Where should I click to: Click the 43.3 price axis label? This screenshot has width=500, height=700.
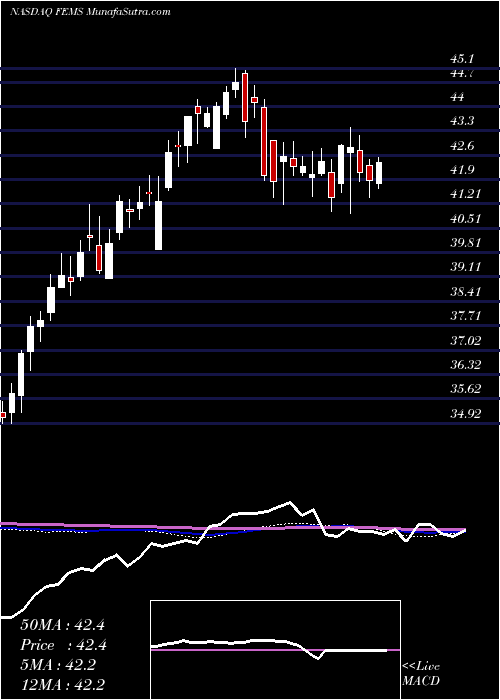tap(462, 121)
